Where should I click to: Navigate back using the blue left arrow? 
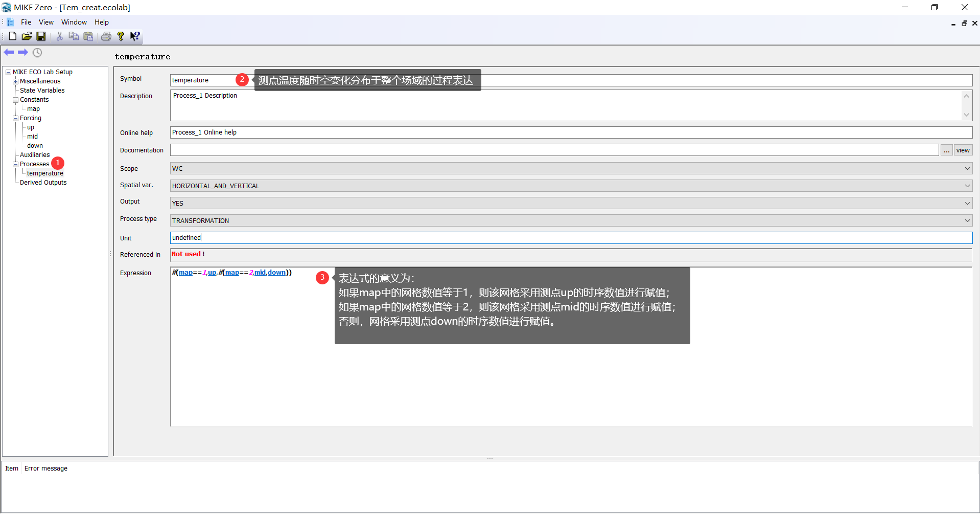click(9, 52)
